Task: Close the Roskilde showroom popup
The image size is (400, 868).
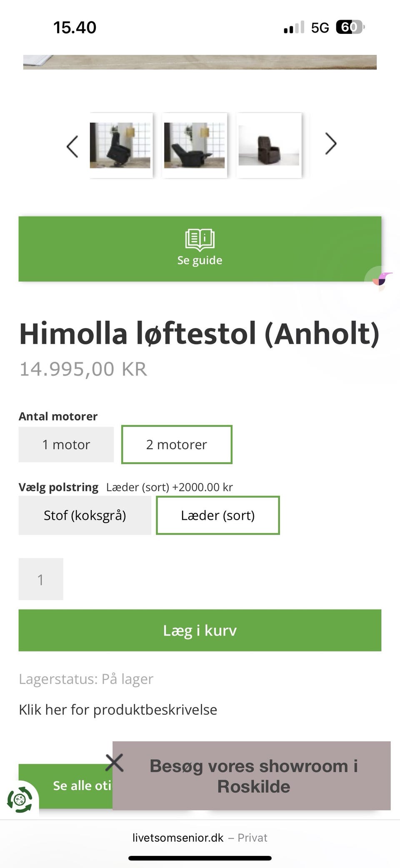Action: (115, 762)
